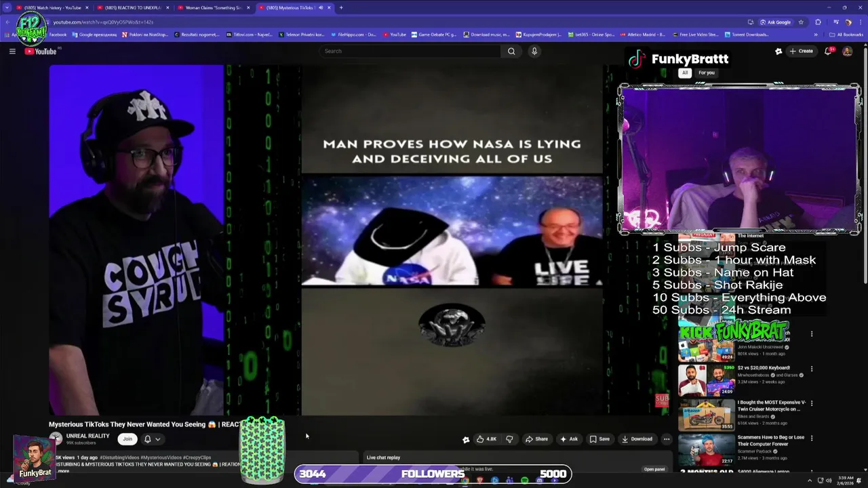Open YouTube Create button

801,51
